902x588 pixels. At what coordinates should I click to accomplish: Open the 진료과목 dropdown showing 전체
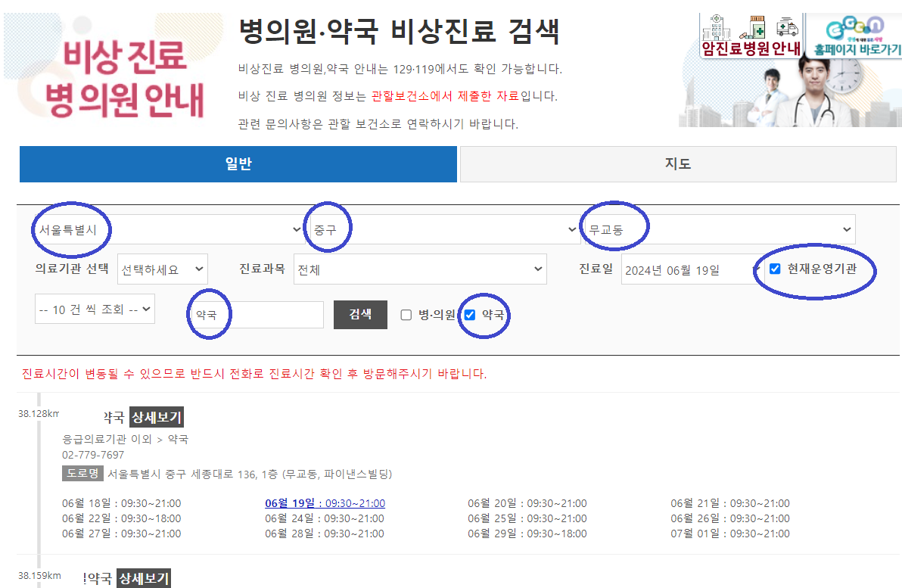pyautogui.click(x=420, y=269)
